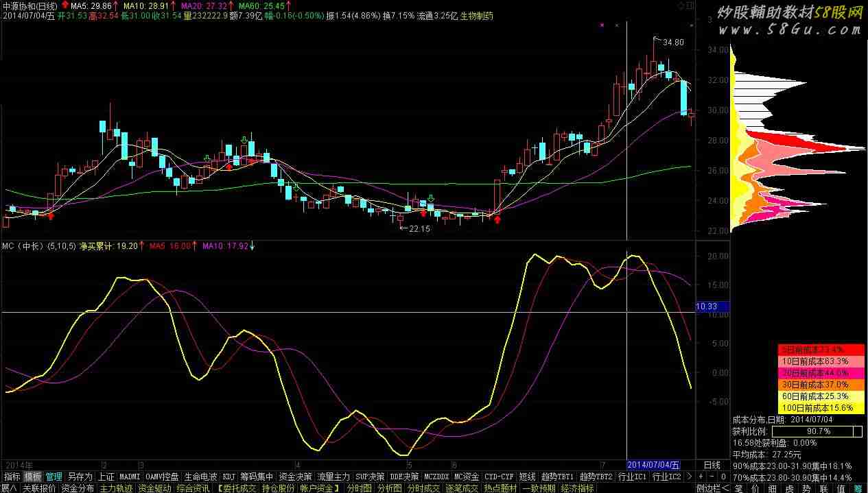Open the DDE决策 indicator tab
Screen dimensions: 868x493
(x=404, y=477)
